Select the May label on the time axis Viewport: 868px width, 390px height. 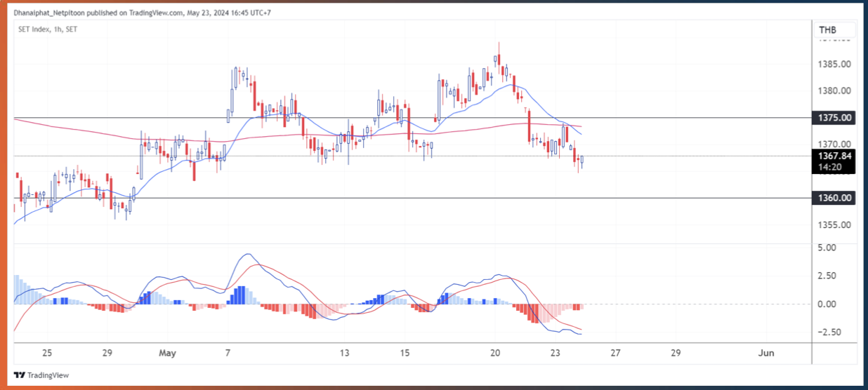169,353
